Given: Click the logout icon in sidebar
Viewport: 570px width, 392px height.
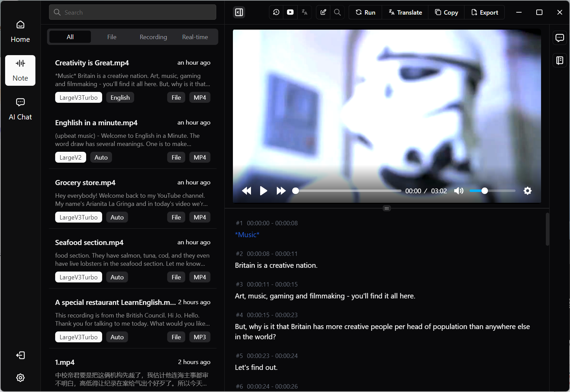Looking at the screenshot, I should (20, 355).
